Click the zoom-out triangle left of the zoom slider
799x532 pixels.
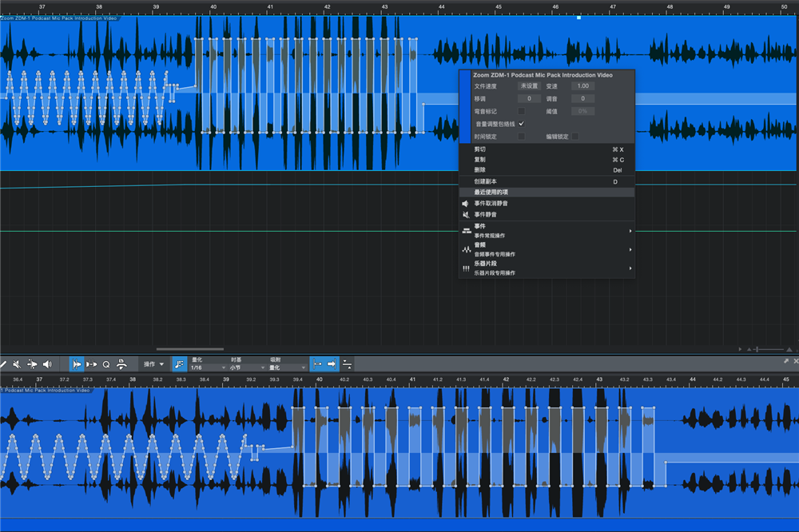click(749, 350)
